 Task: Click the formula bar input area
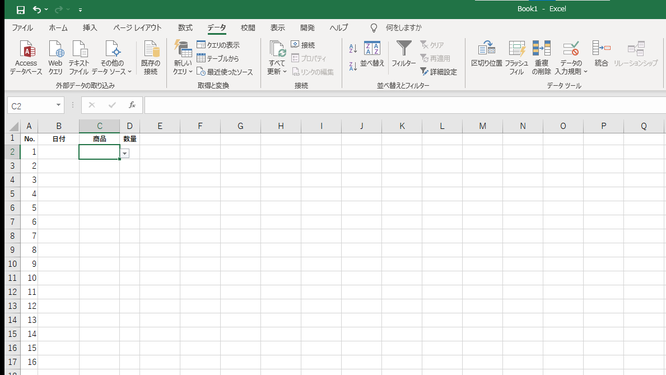click(405, 105)
